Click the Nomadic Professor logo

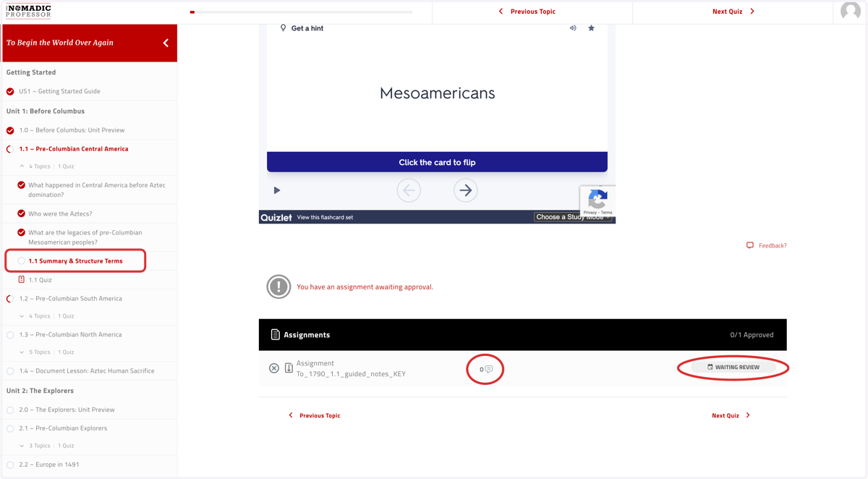point(28,11)
